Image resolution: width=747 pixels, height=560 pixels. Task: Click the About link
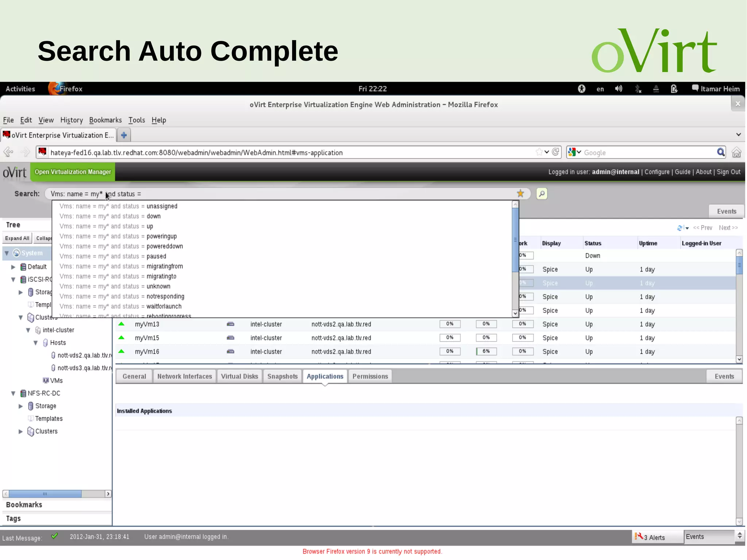click(704, 172)
